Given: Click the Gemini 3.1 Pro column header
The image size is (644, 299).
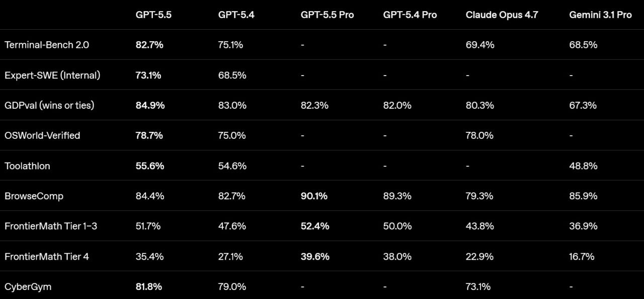Looking at the screenshot, I should [x=600, y=15].
